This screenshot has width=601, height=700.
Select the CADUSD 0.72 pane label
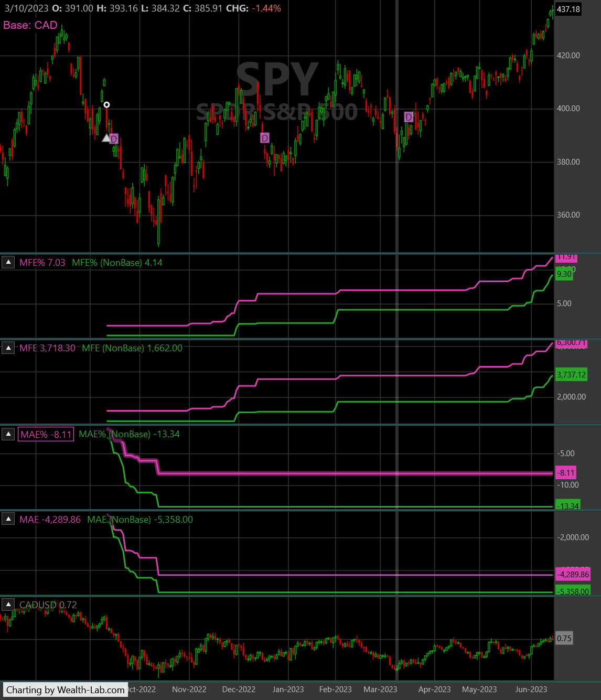tap(48, 605)
